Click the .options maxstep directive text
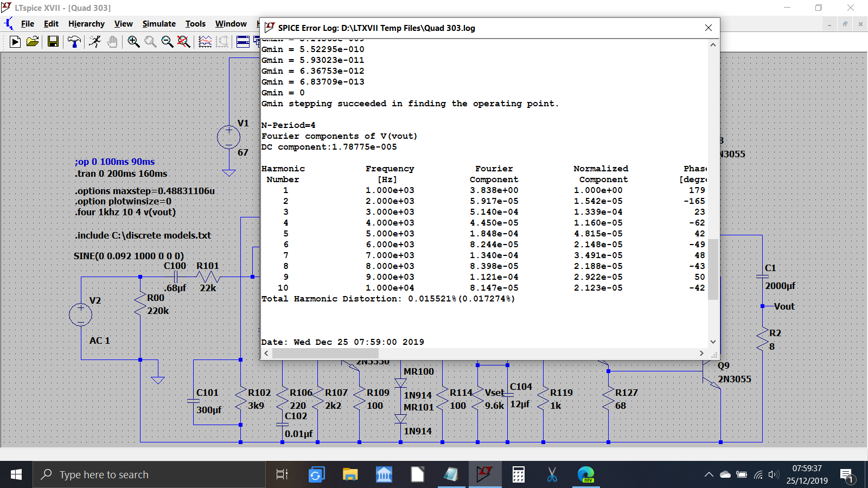 click(145, 191)
